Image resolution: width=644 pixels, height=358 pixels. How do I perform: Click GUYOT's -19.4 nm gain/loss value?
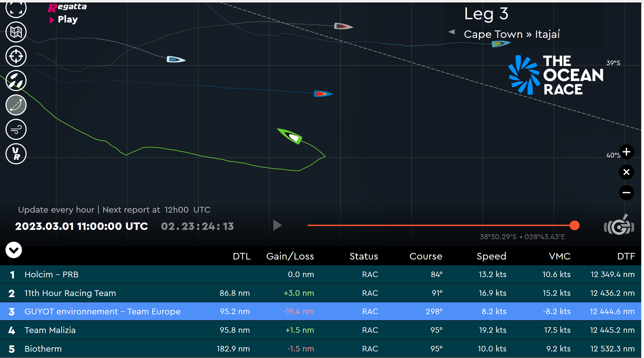299,311
